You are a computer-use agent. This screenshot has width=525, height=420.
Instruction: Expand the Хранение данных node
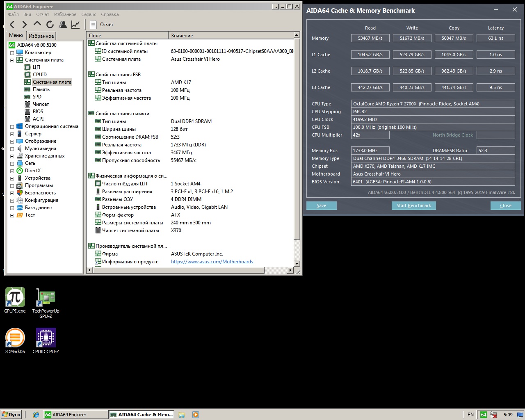click(x=12, y=156)
